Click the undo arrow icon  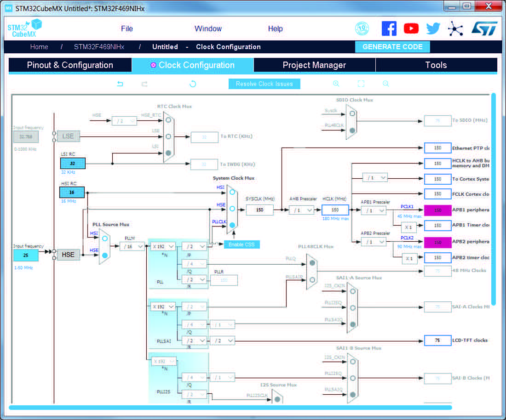pos(120,84)
